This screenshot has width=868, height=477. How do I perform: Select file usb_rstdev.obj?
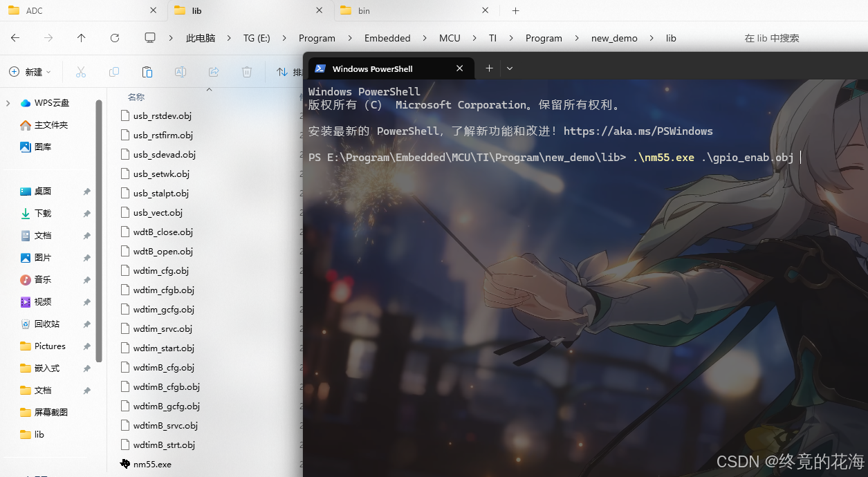click(x=156, y=115)
